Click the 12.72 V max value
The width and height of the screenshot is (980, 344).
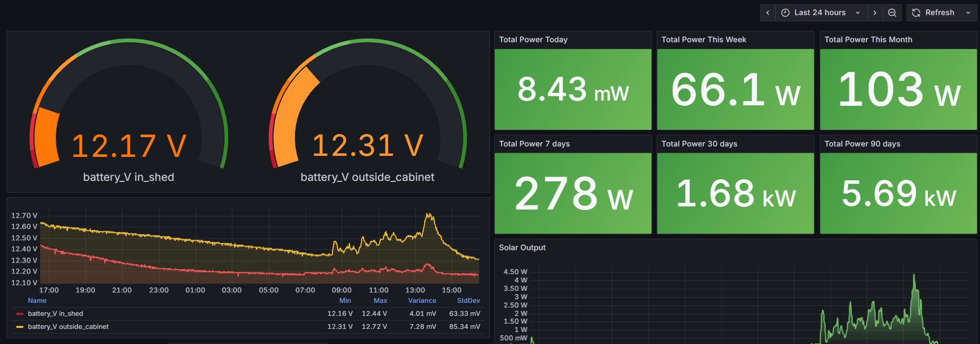pos(374,327)
